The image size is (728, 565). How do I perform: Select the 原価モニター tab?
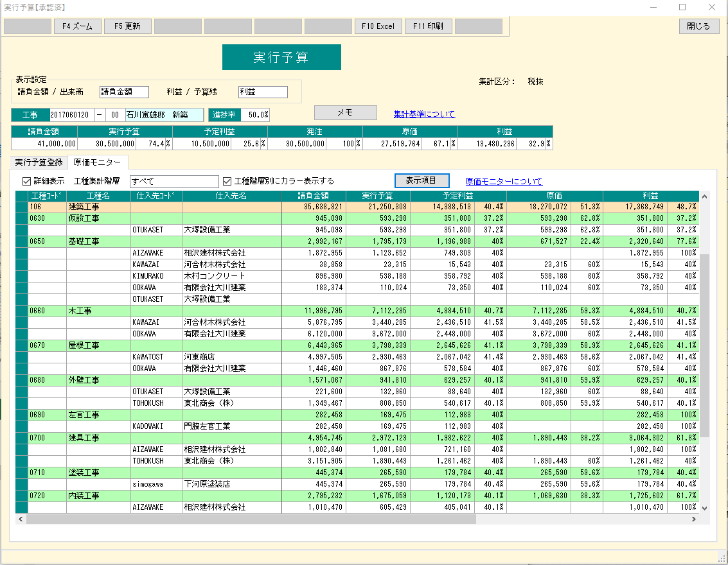pos(98,162)
